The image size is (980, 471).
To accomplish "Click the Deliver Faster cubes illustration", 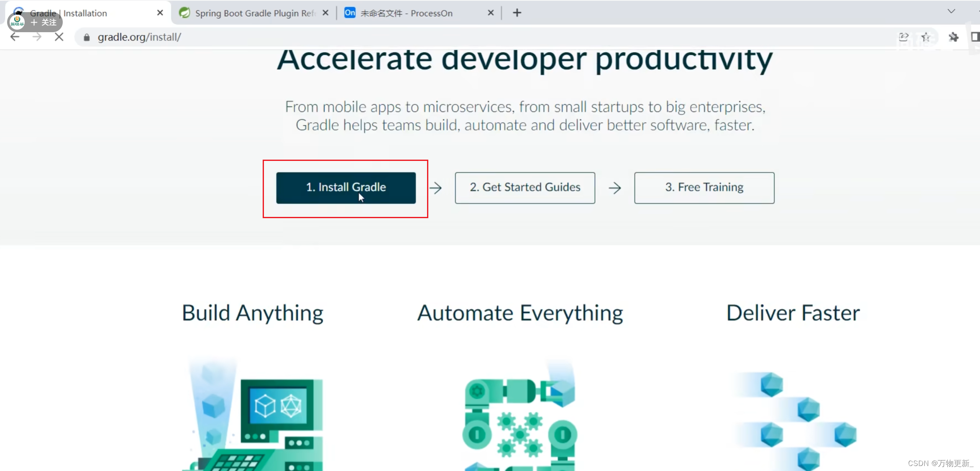I will point(795,421).
